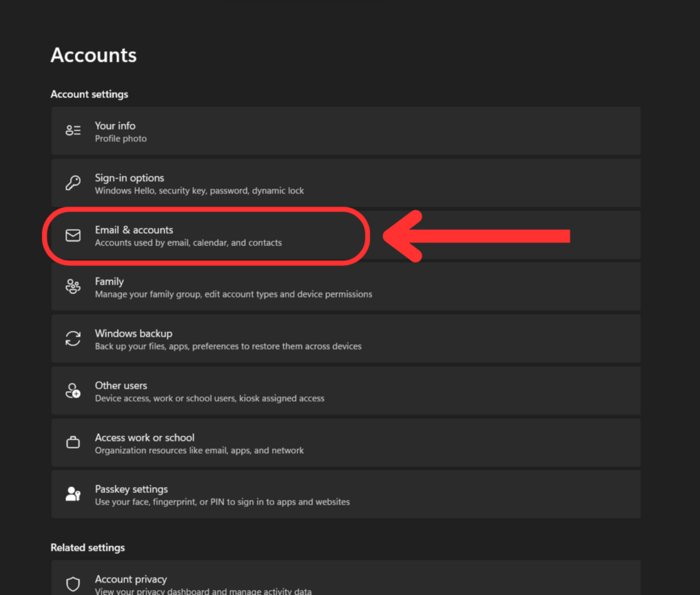Click the Other users person-plus icon
Image resolution: width=700 pixels, height=595 pixels.
[x=73, y=390]
